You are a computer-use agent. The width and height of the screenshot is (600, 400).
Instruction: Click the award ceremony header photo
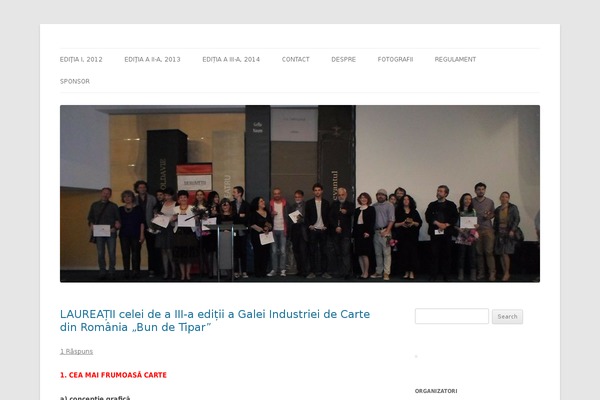[300, 194]
